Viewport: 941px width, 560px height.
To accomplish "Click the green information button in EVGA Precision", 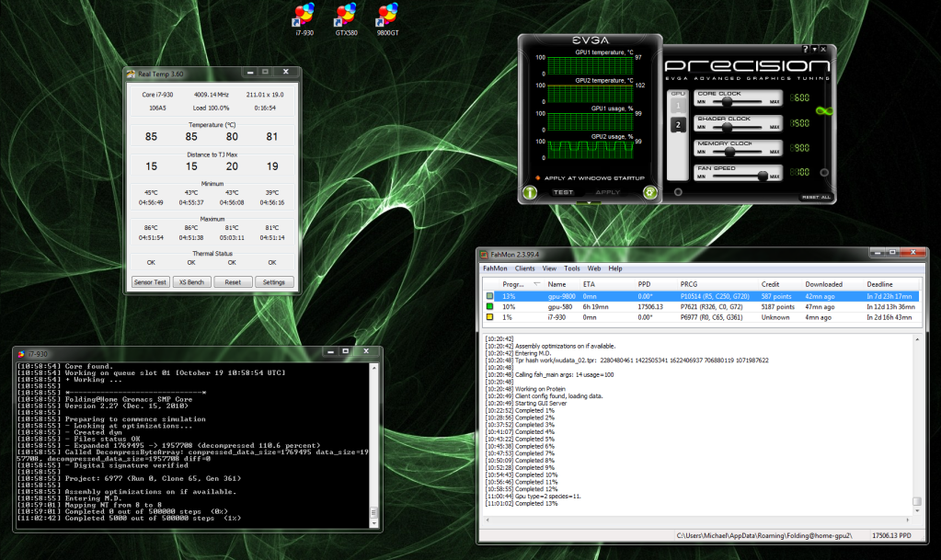I will (529, 192).
